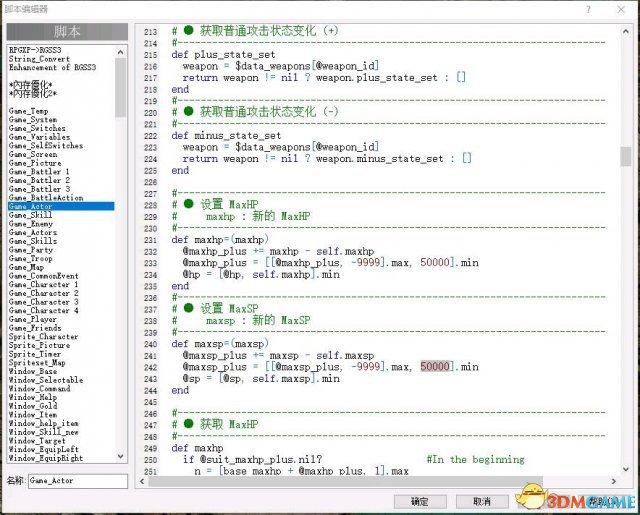Screen dimensions: 640x515
Task: Click the help question mark icon
Action: [588, 9]
